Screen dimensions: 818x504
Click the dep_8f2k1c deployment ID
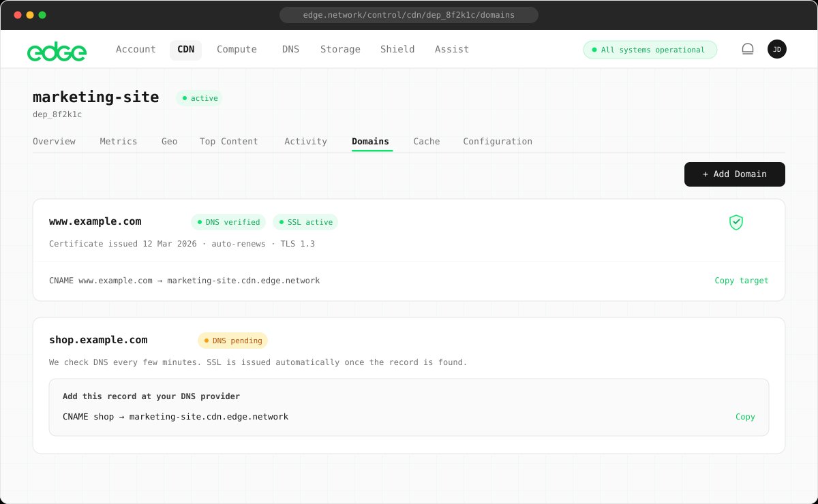57,114
